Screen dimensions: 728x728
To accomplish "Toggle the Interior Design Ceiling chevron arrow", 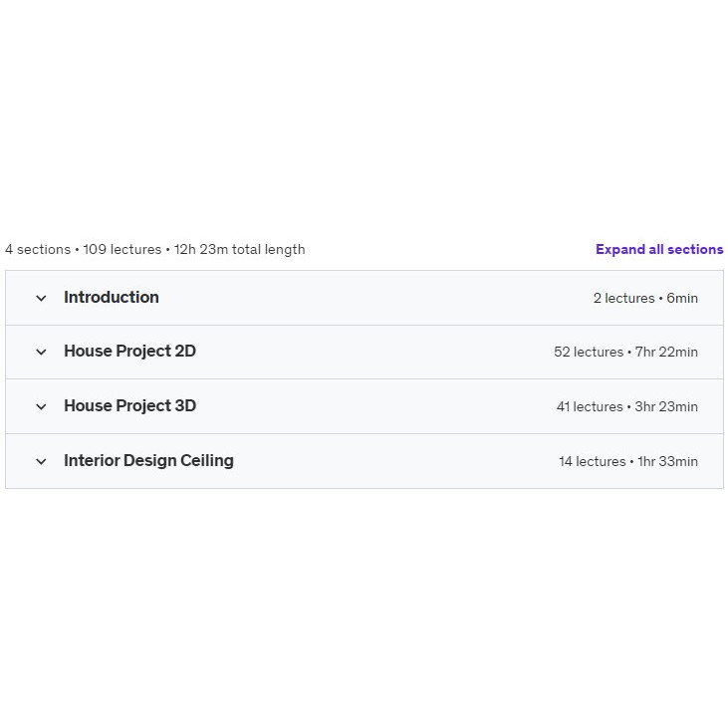I will (41, 461).
